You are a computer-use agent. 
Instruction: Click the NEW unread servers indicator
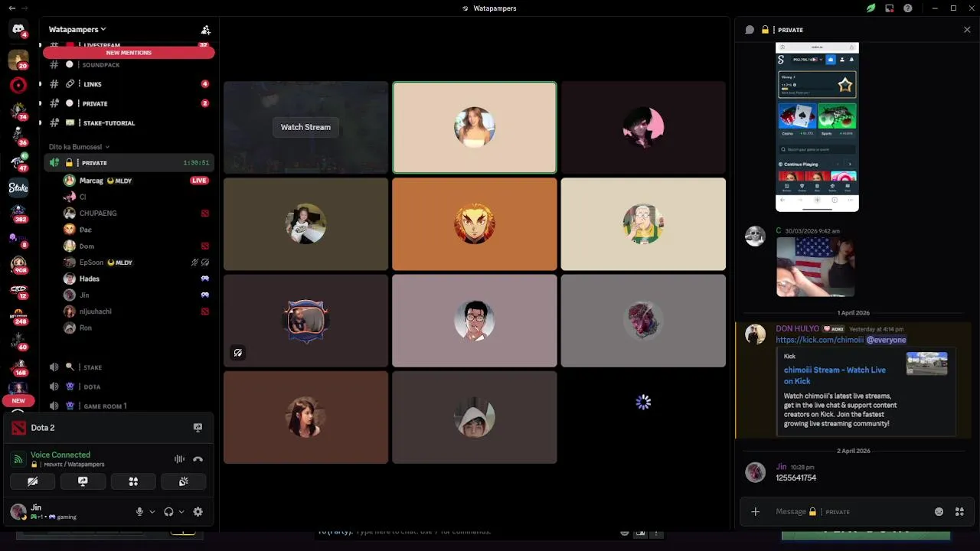click(18, 400)
